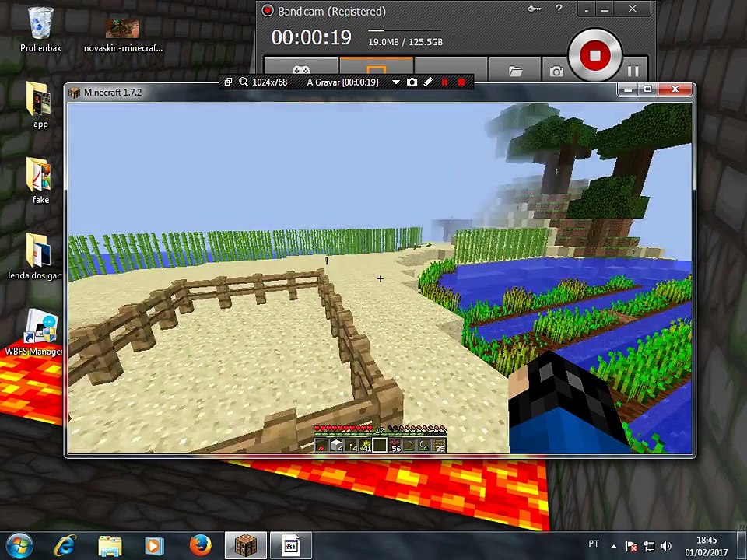Pause recording in the Bandicam main window
Viewport: 747px width, 560px height.
(x=633, y=71)
